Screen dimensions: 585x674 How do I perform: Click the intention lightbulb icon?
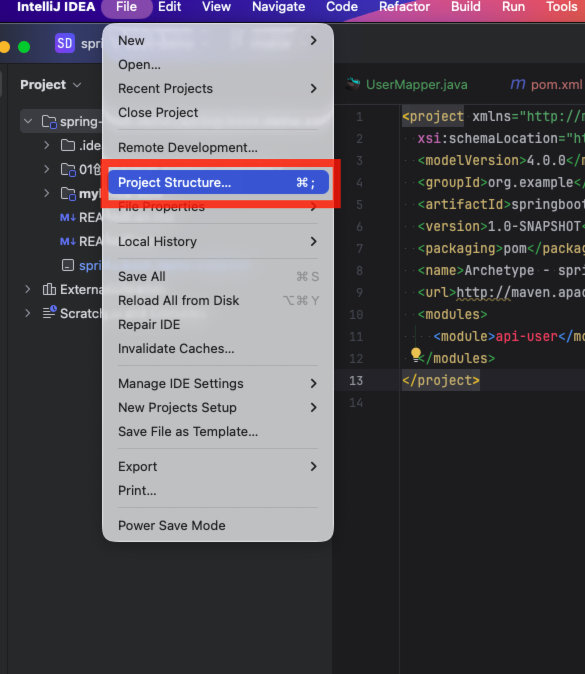coord(416,354)
